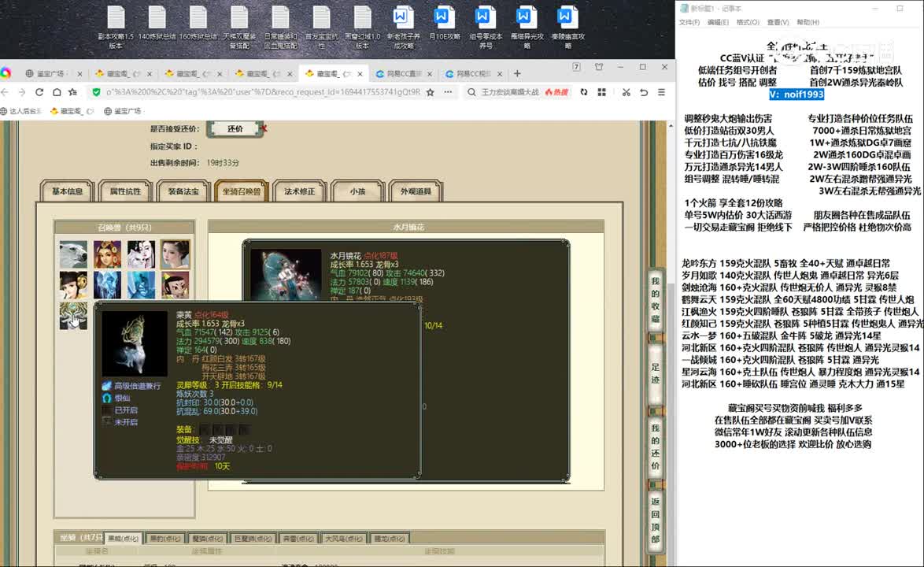Viewport: 924px width, 567px height.
Task: Switch to the 法术修正 tab
Action: pyautogui.click(x=299, y=191)
